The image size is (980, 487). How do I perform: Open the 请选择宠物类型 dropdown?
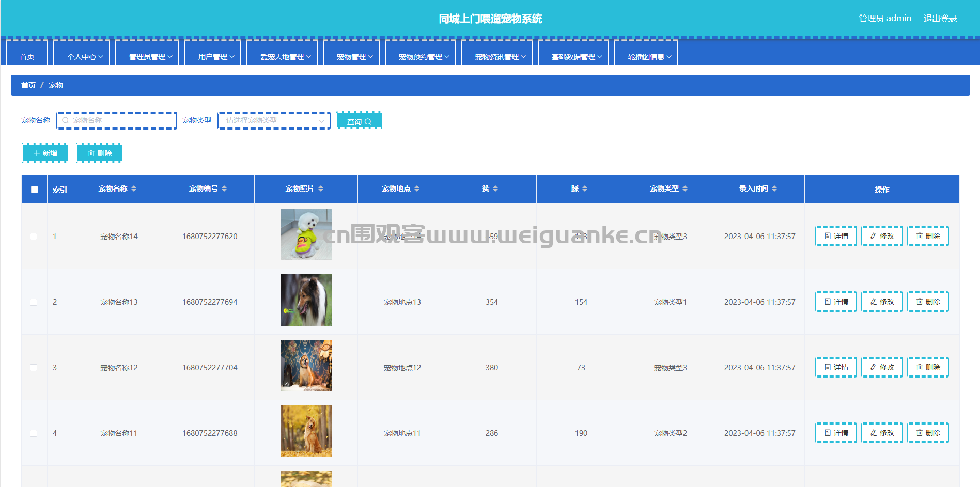[x=274, y=121]
